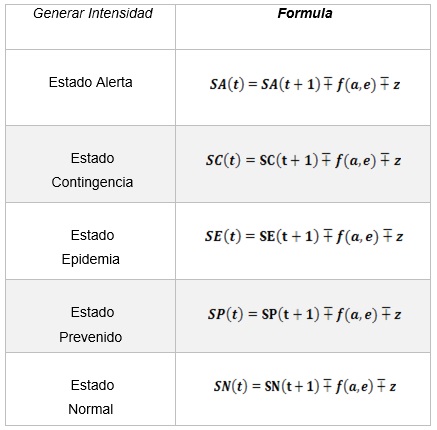Click the word Epidemia
437x430 pixels.
(x=90, y=259)
